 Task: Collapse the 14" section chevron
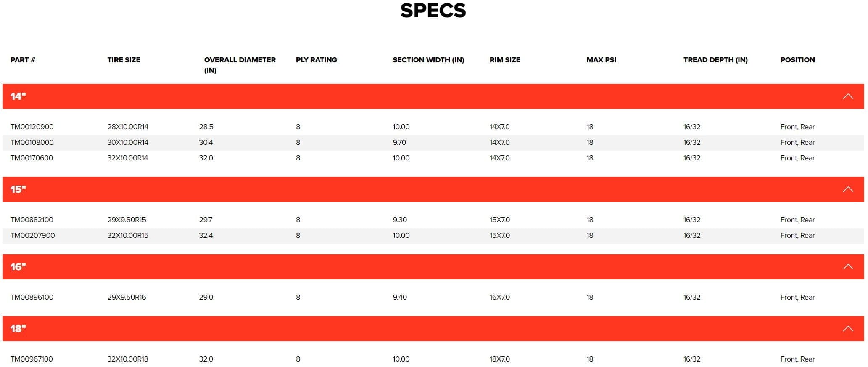tap(847, 96)
